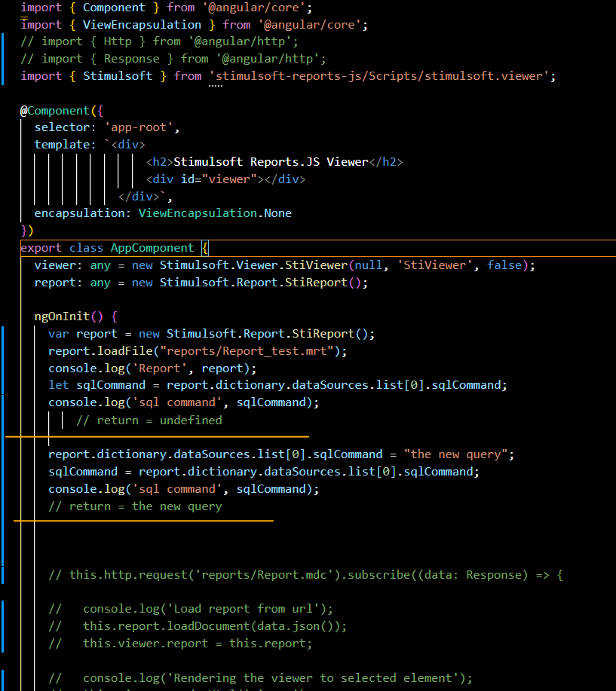Click the commented this.viewer.report assignment line

180,644
